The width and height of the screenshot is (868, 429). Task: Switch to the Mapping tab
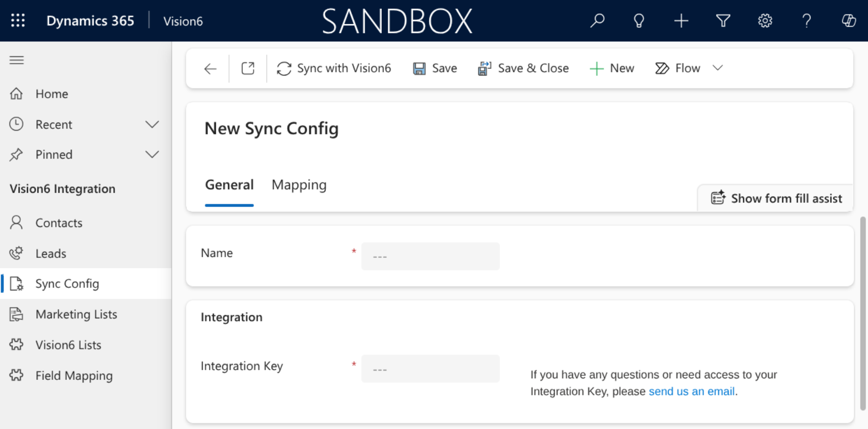(x=299, y=185)
